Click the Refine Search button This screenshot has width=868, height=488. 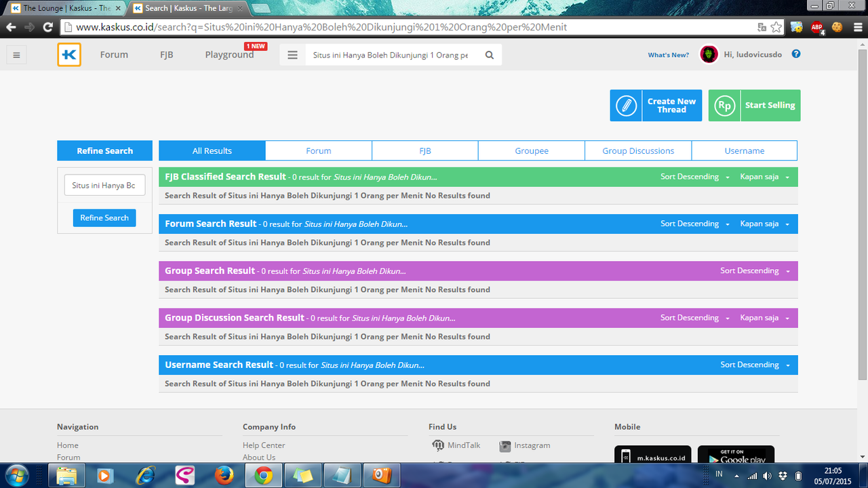point(104,218)
